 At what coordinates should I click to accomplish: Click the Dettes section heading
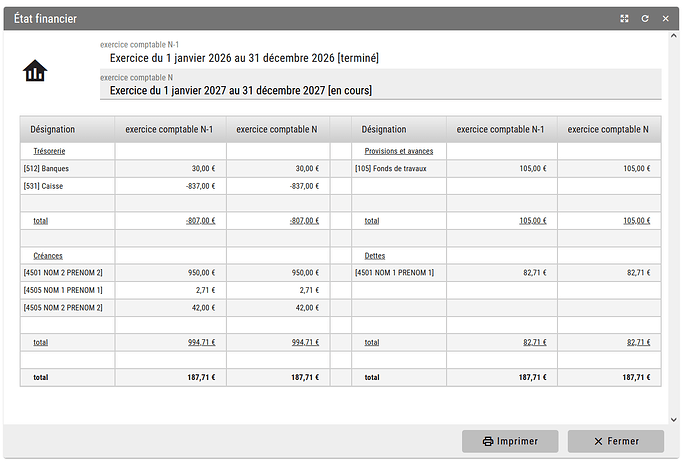[x=374, y=256]
